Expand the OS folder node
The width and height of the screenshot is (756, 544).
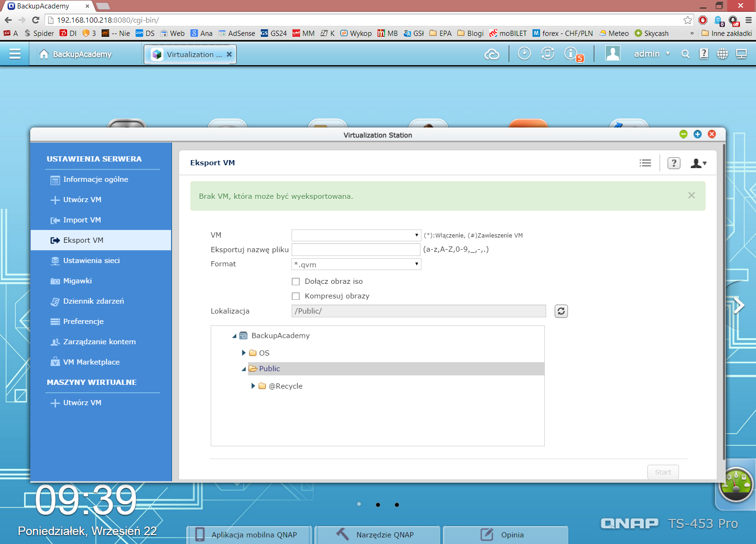[x=244, y=353]
